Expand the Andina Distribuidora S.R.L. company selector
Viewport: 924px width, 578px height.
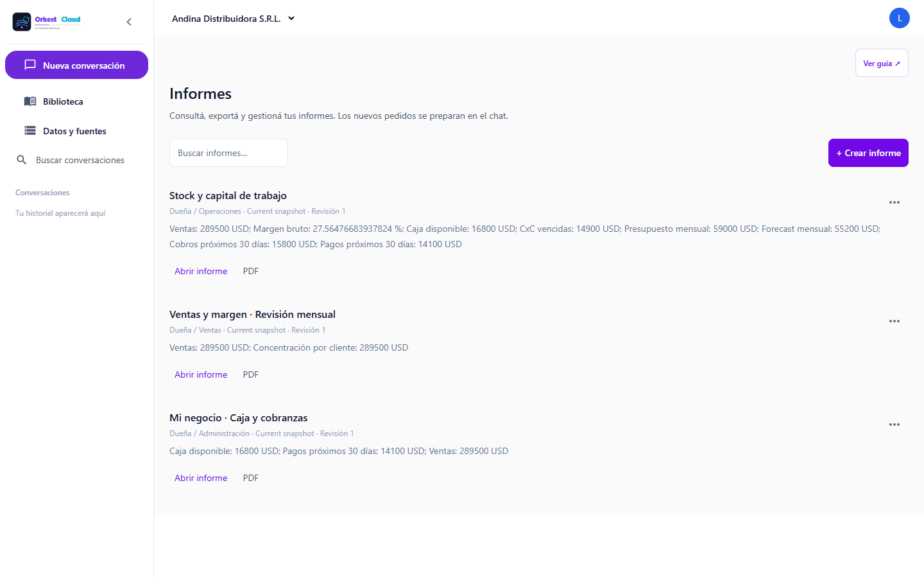coord(234,19)
